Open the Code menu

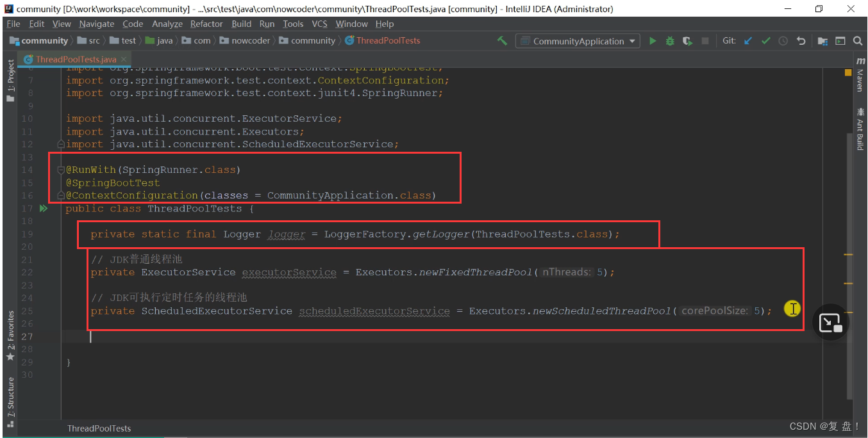(x=133, y=24)
